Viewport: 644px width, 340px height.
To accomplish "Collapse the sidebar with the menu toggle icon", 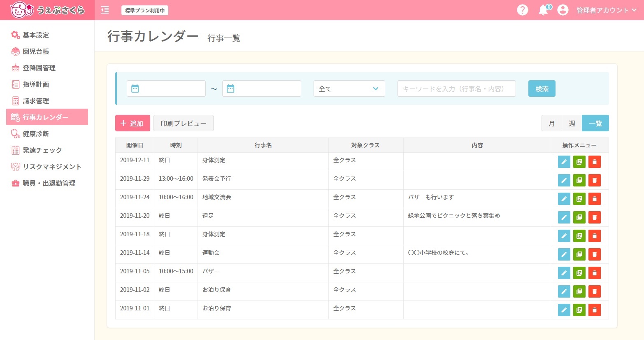I will pos(105,10).
